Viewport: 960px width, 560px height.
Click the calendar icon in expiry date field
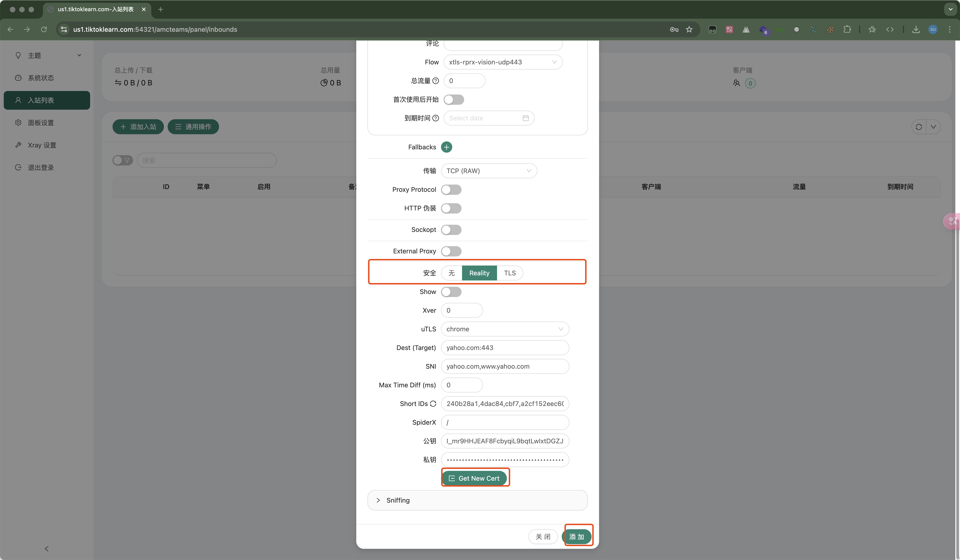525,118
